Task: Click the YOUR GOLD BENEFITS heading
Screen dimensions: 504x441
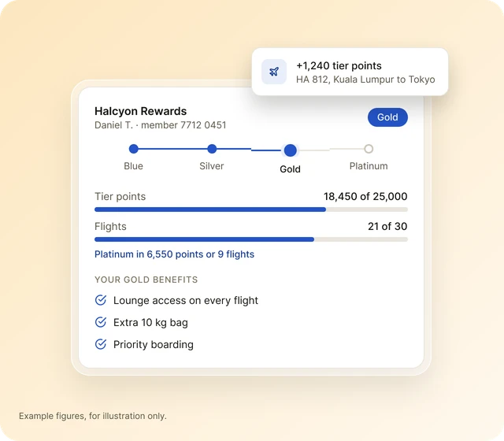Action: (146, 280)
